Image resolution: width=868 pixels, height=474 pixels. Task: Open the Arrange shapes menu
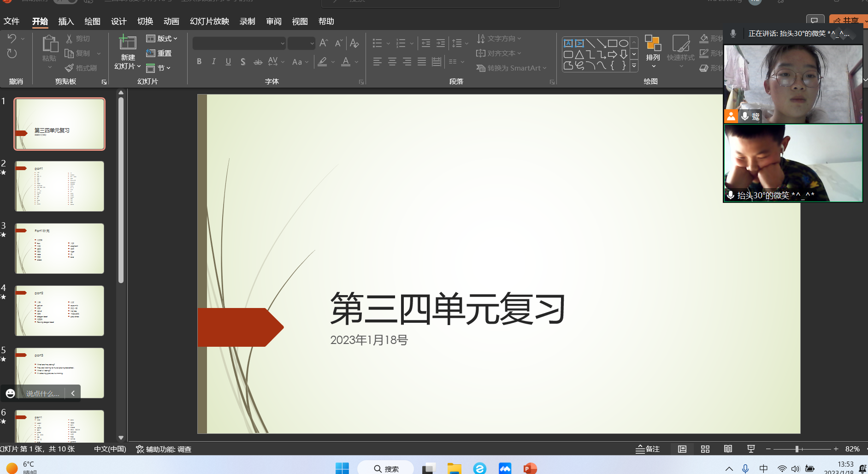point(653,52)
